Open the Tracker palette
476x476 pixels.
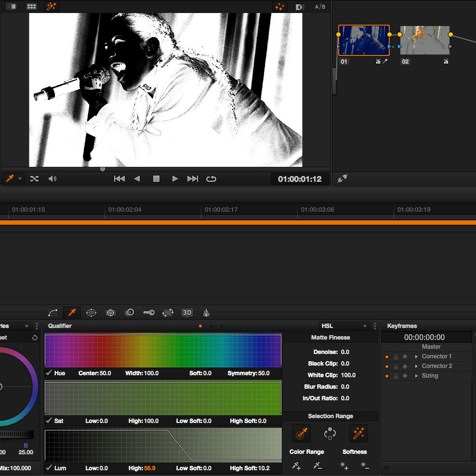tap(110, 313)
